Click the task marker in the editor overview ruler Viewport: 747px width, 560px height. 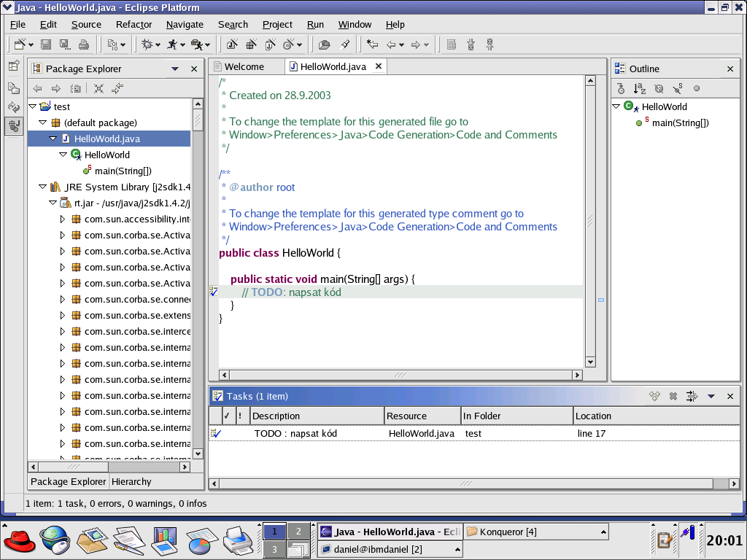click(x=601, y=300)
